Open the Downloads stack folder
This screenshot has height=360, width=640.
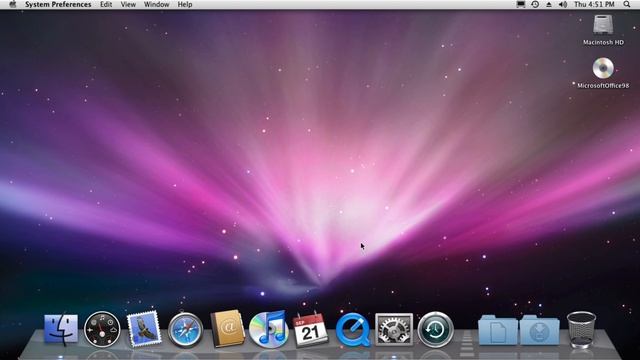[540, 330]
